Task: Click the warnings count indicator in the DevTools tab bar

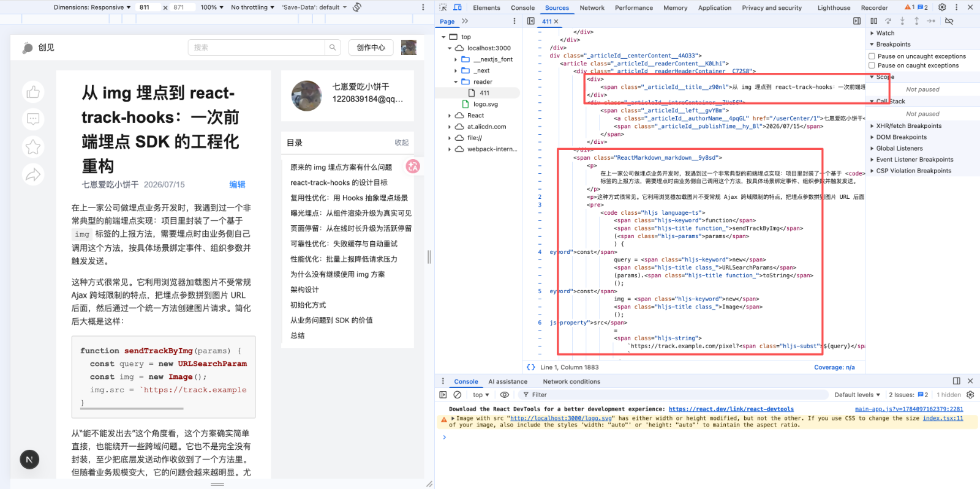Action: tap(909, 7)
